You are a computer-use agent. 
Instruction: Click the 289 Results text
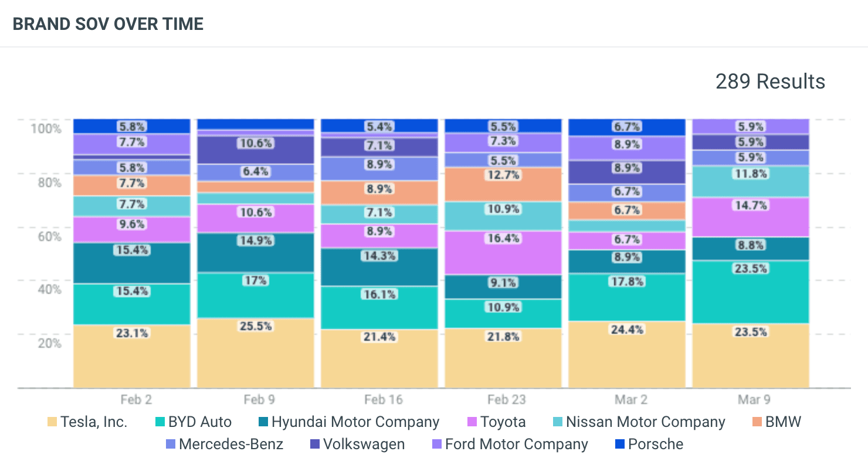[x=770, y=82]
